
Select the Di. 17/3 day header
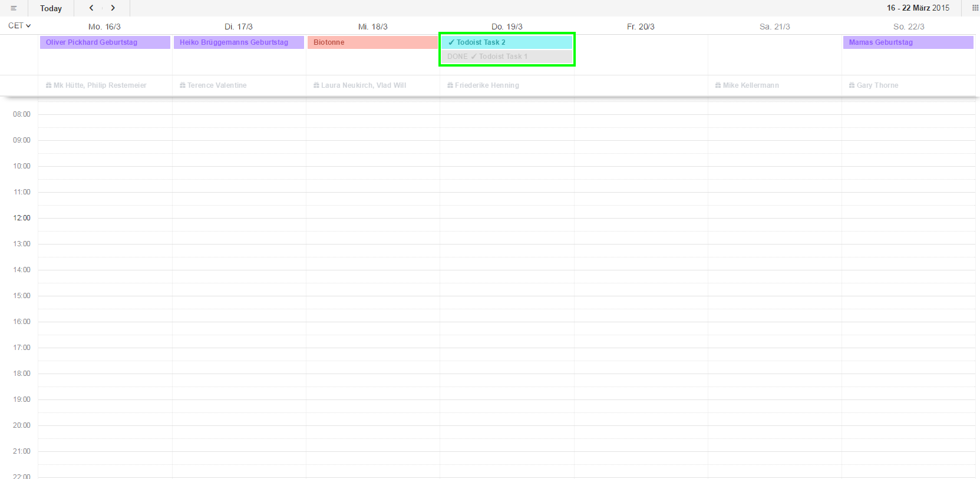pos(239,27)
